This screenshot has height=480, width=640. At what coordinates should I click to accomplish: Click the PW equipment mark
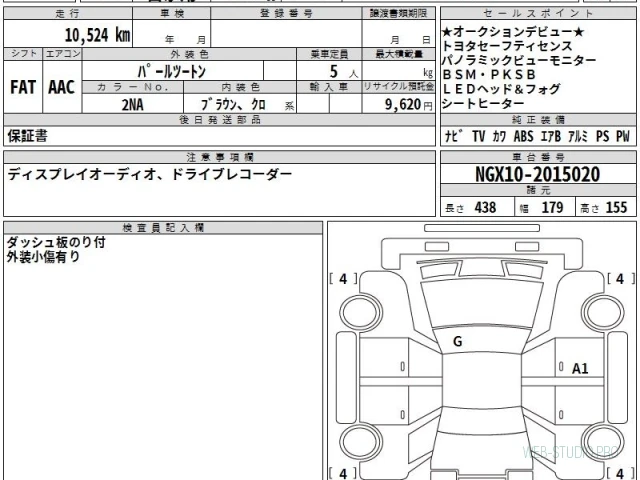[623, 136]
